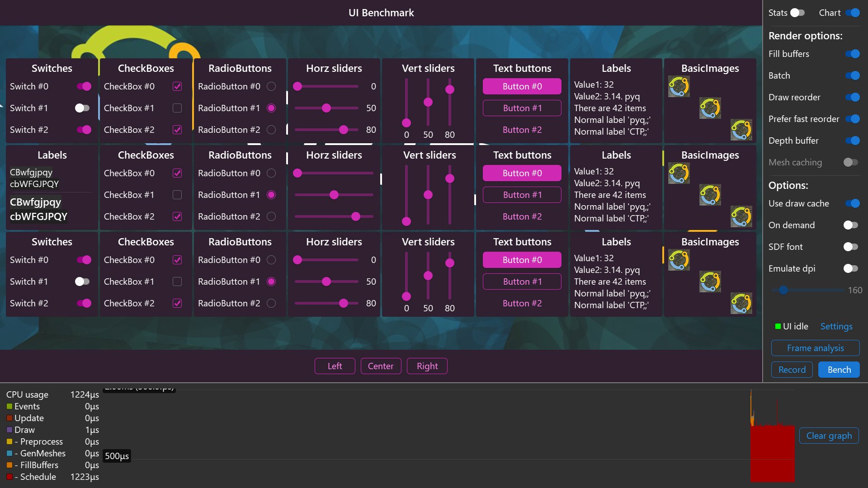Disable the Chart toggle
This screenshot has height=488, width=868.
click(852, 13)
